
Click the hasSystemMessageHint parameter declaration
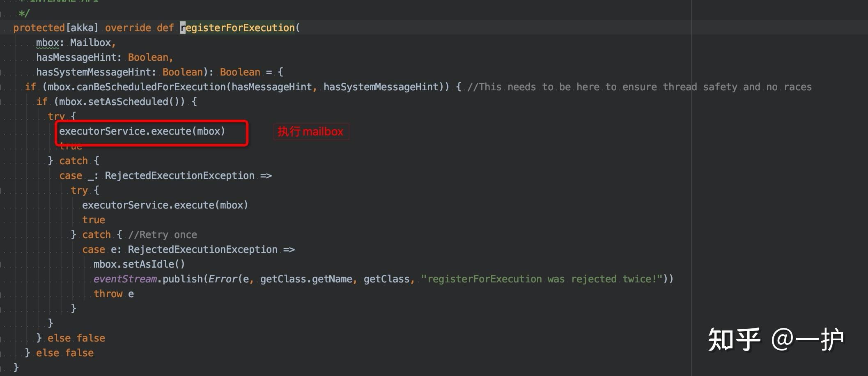(94, 72)
